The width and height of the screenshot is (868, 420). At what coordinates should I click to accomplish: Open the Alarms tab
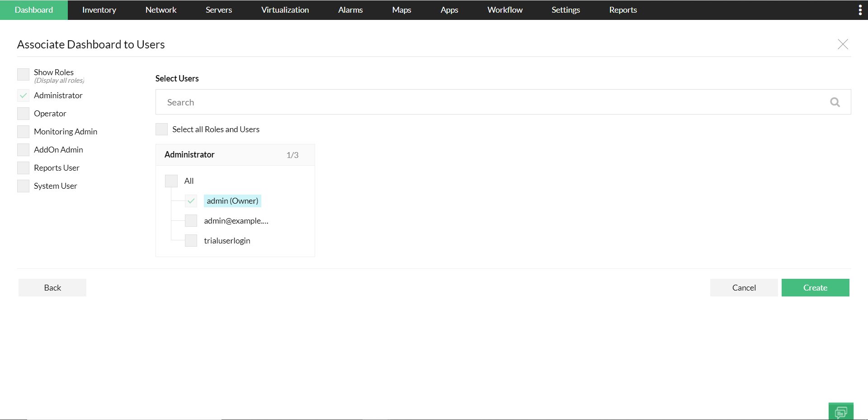pos(350,10)
